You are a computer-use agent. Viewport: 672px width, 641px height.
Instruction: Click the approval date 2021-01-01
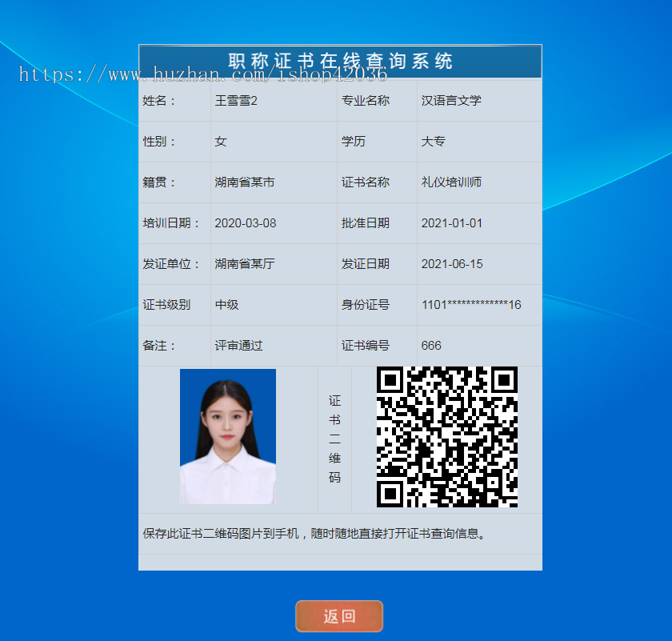click(x=452, y=223)
